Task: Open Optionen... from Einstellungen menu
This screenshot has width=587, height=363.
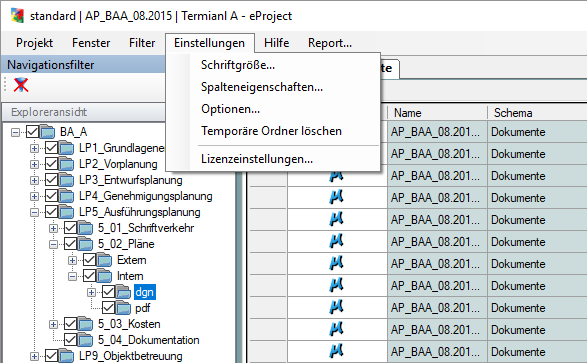Action: (273, 109)
